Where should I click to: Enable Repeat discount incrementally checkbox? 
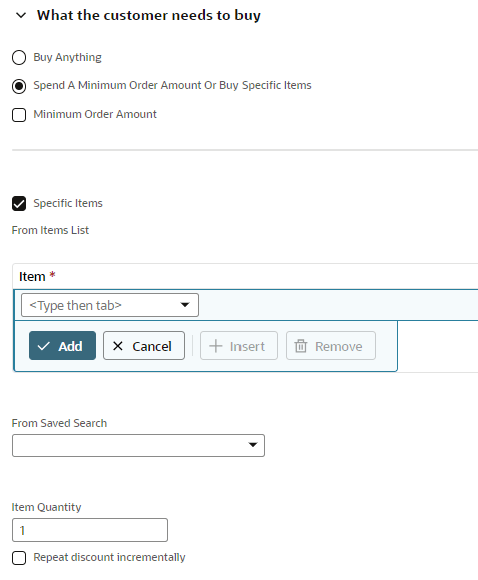(x=19, y=558)
